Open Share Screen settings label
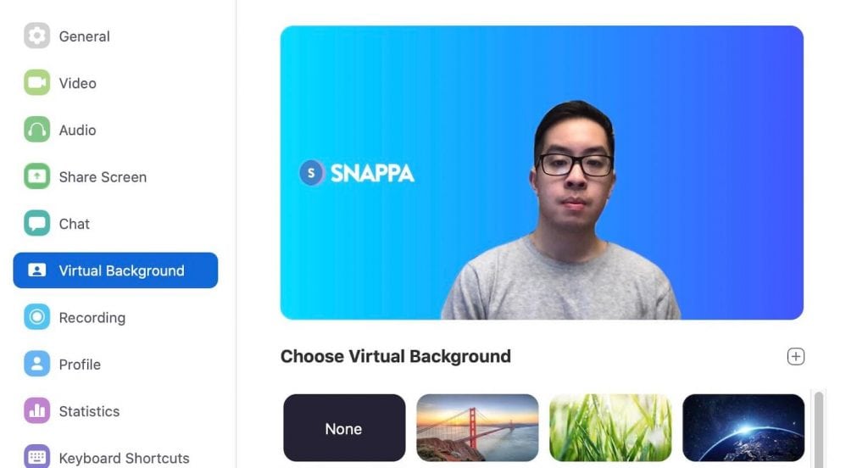The image size is (868, 468). click(x=103, y=177)
